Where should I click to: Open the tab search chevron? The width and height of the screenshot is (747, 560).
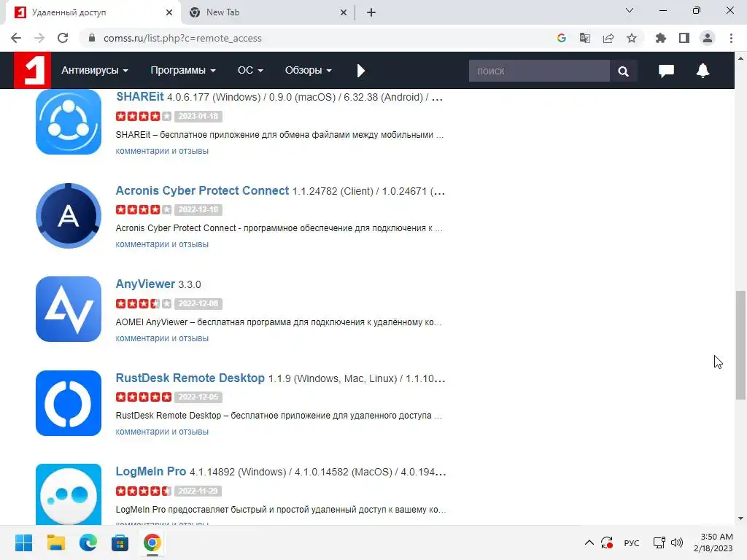pos(630,10)
